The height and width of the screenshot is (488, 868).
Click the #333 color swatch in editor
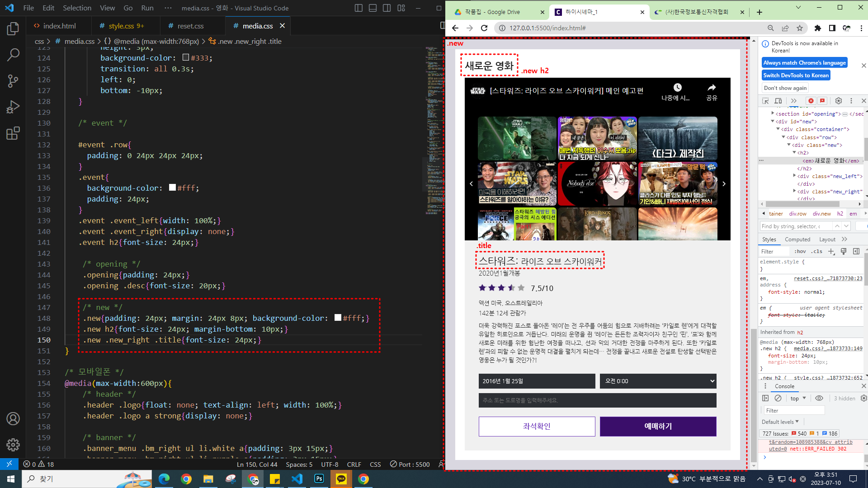[186, 57]
